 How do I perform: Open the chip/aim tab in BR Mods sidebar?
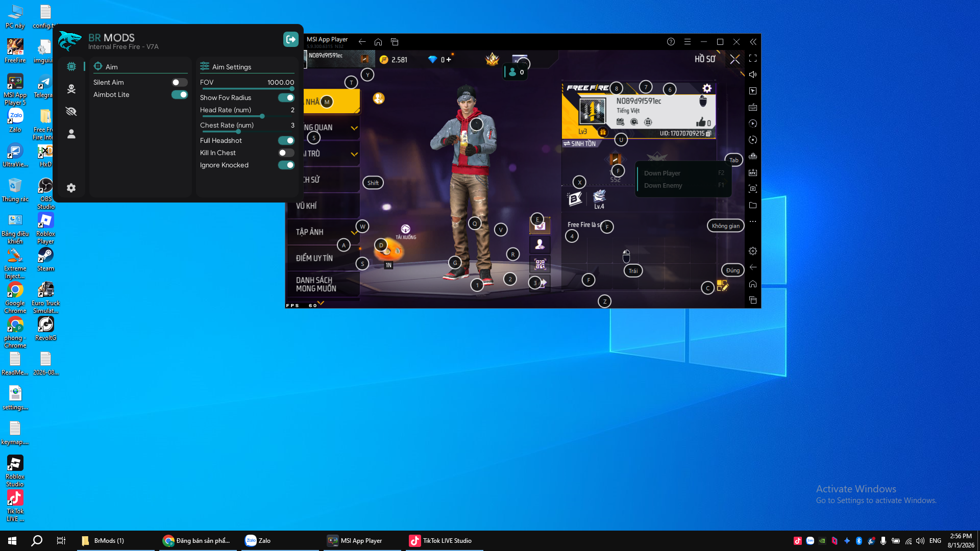click(71, 66)
